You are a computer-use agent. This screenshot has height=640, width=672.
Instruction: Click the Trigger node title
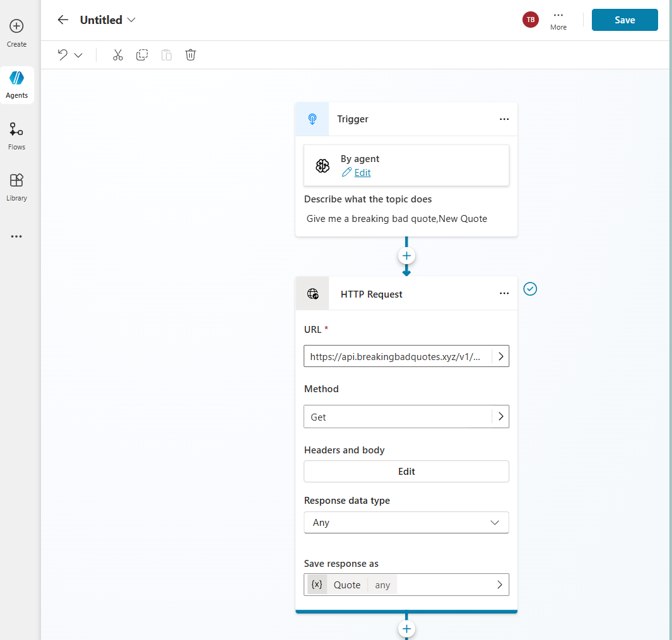[x=352, y=119]
